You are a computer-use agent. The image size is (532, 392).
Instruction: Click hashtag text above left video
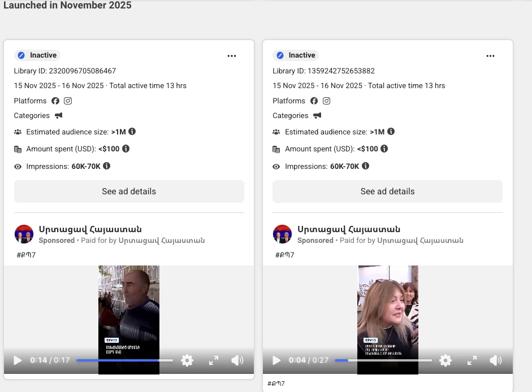pyautogui.click(x=26, y=255)
